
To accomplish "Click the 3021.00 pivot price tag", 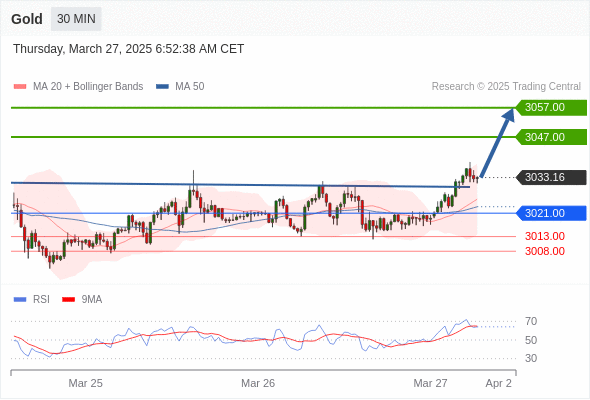I will pos(551,213).
